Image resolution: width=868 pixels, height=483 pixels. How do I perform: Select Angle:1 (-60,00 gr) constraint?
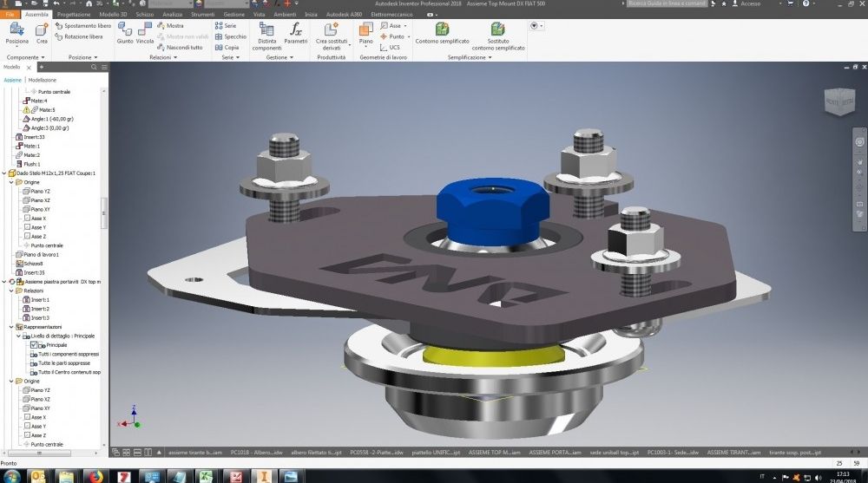click(48, 119)
